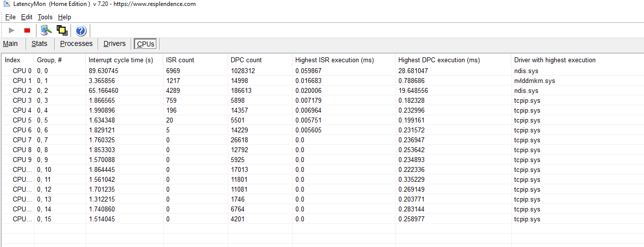
Task: Select the CPU 5 row
Action: [322, 120]
